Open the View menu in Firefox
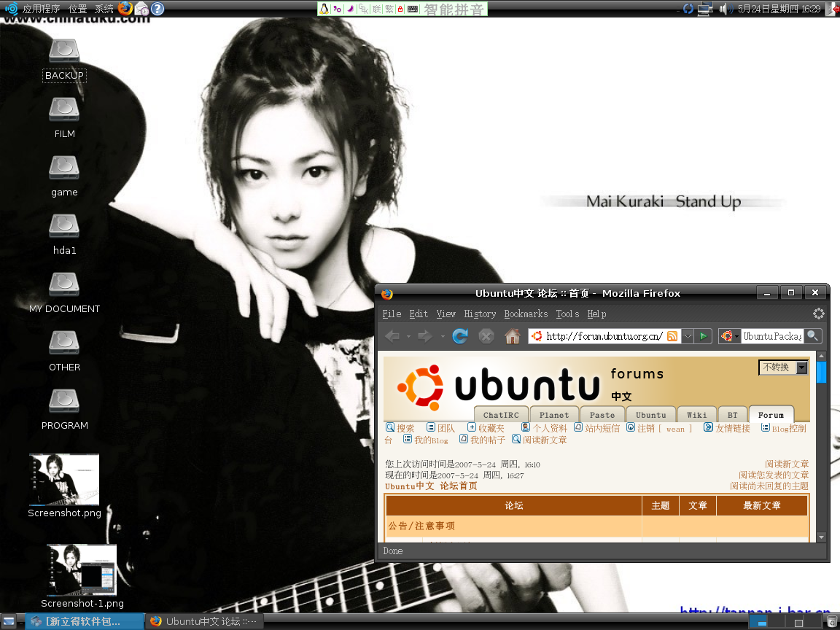 446,314
